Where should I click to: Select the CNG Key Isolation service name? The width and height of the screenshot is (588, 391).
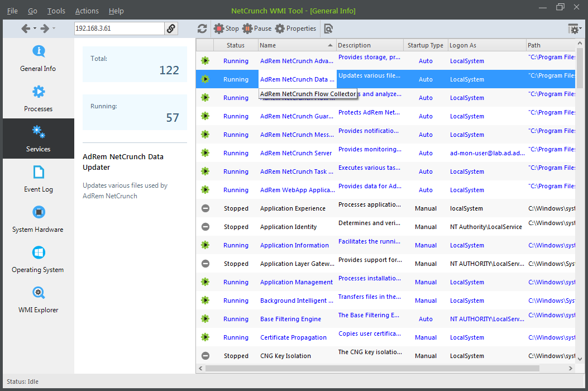click(x=285, y=356)
